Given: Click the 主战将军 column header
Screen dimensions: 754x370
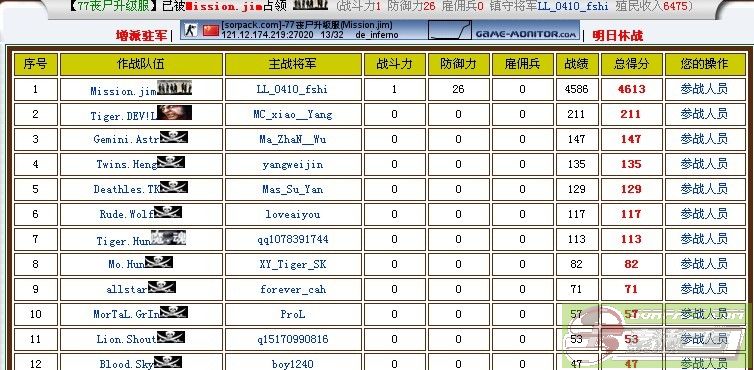Looking at the screenshot, I should (x=293, y=64).
